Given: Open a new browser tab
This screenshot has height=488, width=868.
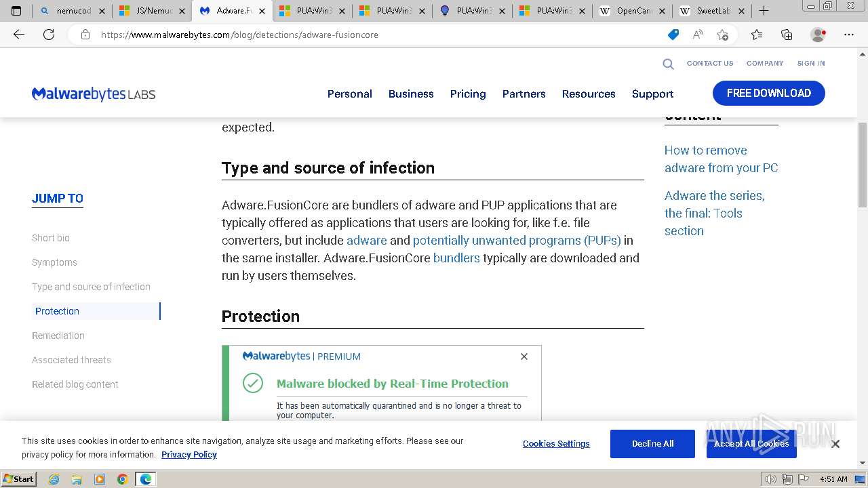Looking at the screenshot, I should coord(764,11).
